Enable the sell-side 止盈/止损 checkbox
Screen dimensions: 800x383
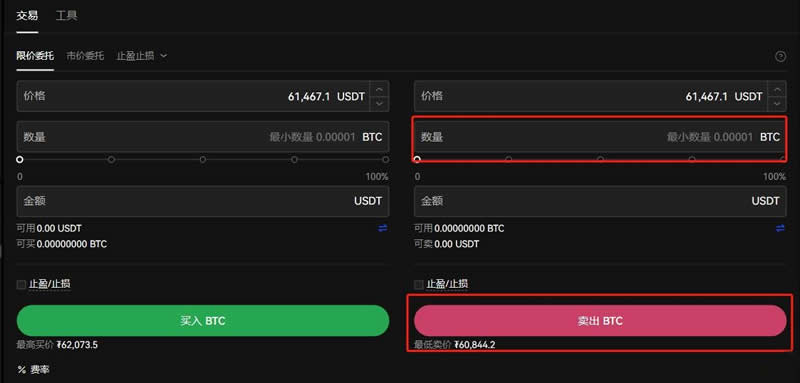click(x=418, y=285)
